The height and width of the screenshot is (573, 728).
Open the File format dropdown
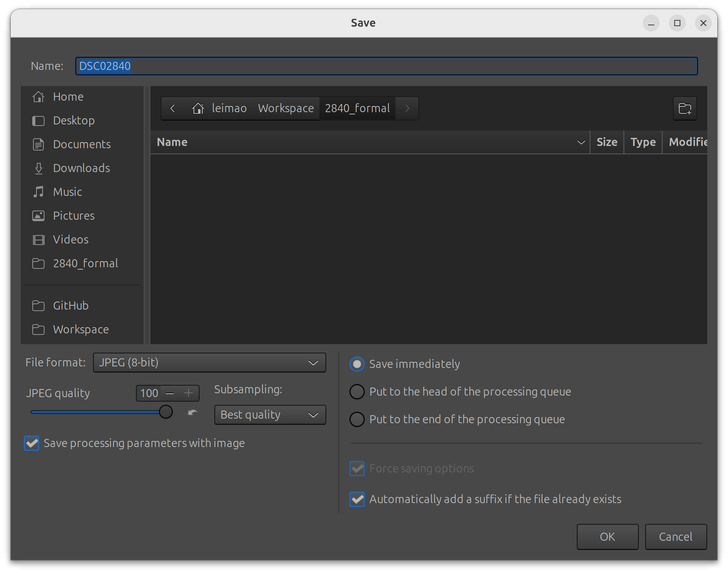209,362
